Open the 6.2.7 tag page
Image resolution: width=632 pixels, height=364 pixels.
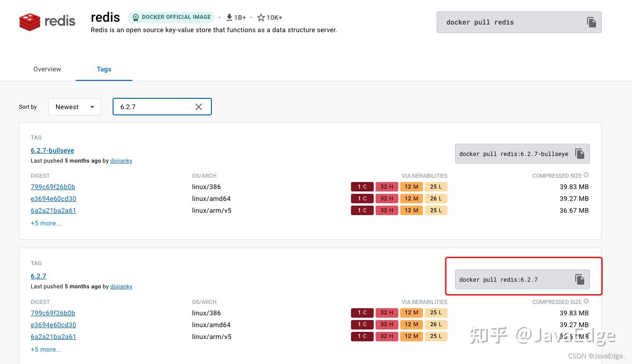pyautogui.click(x=38, y=276)
